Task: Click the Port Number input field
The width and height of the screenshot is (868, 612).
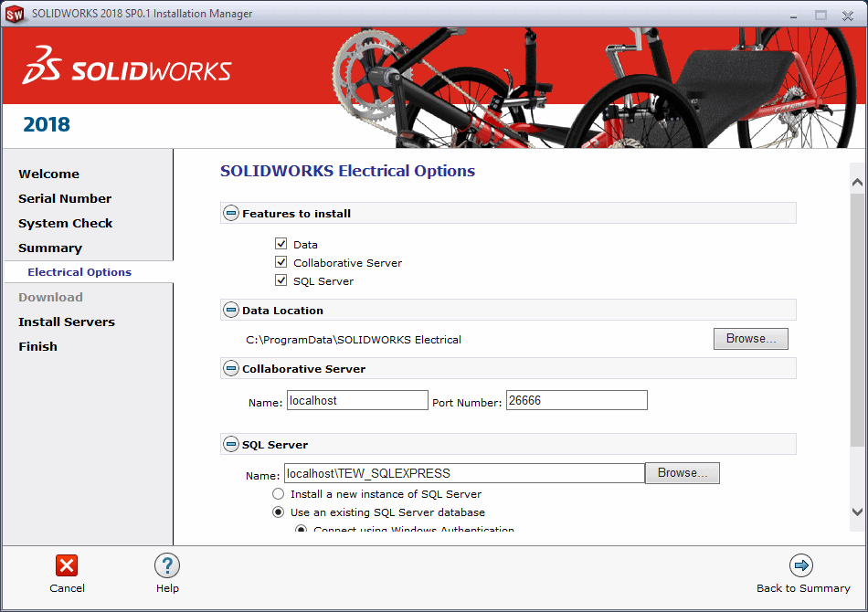Action: pyautogui.click(x=577, y=400)
